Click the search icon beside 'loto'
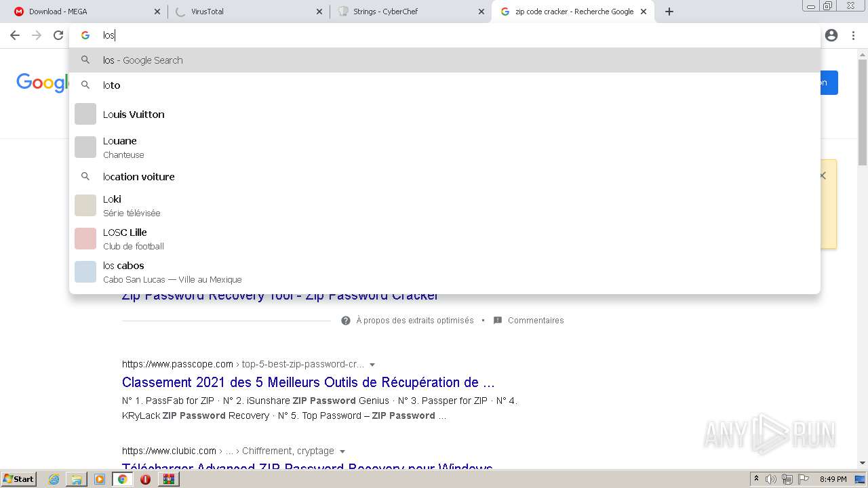The image size is (868, 488). pyautogui.click(x=85, y=85)
